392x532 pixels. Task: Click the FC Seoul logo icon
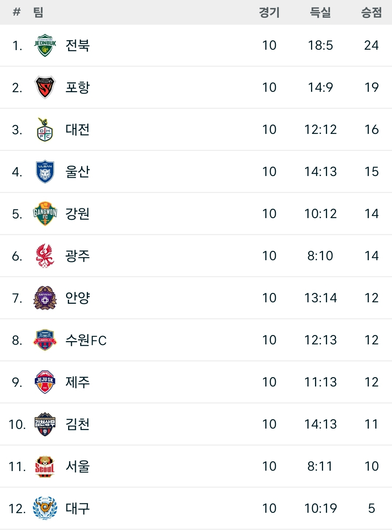(x=45, y=466)
